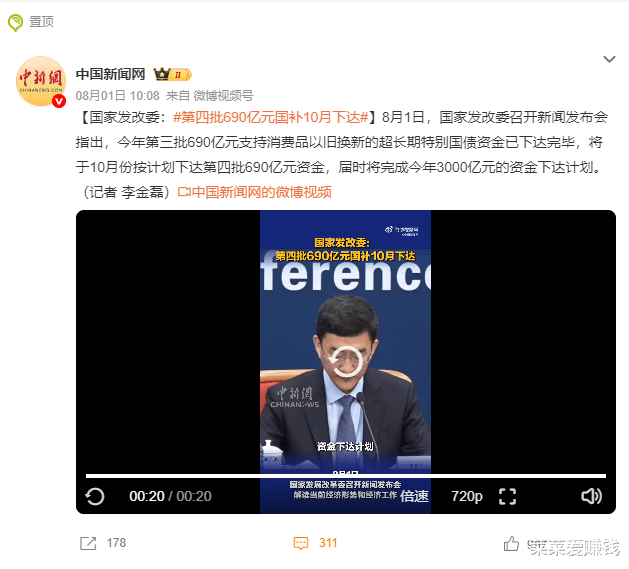Click the repost share icon
Image resolution: width=629 pixels, height=569 pixels.
[x=88, y=543]
